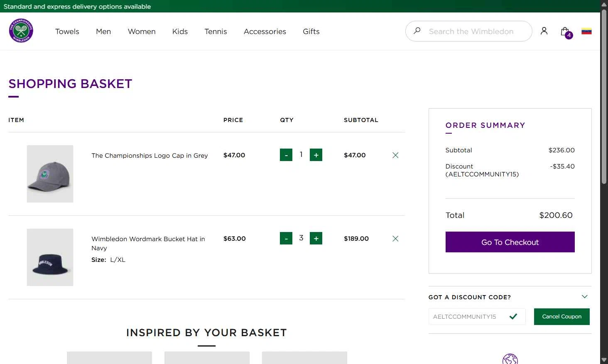Click the Inspired By Your Basket heading

206,333
